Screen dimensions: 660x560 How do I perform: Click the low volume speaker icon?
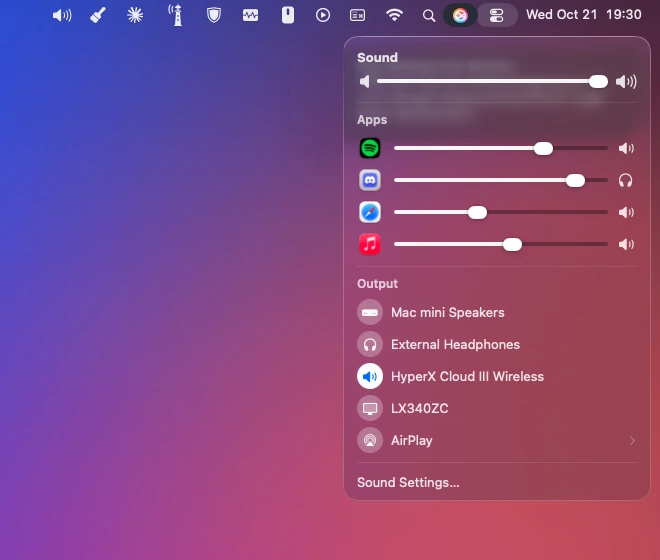(365, 81)
